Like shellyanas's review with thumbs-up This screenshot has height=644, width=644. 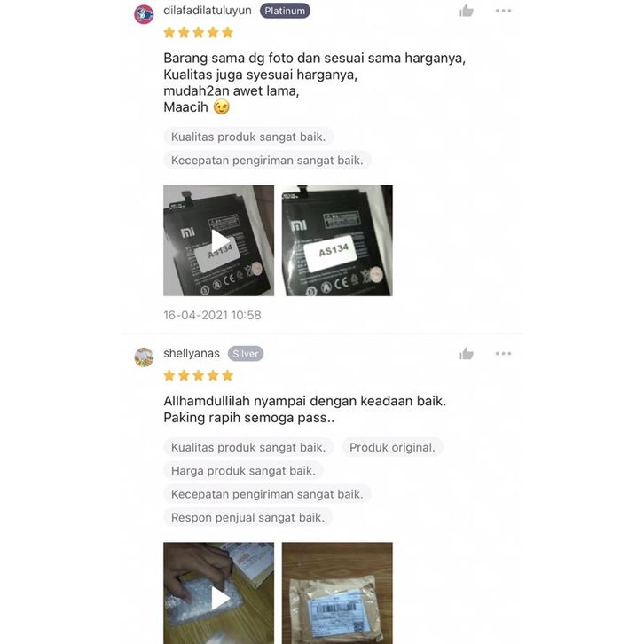point(467,354)
